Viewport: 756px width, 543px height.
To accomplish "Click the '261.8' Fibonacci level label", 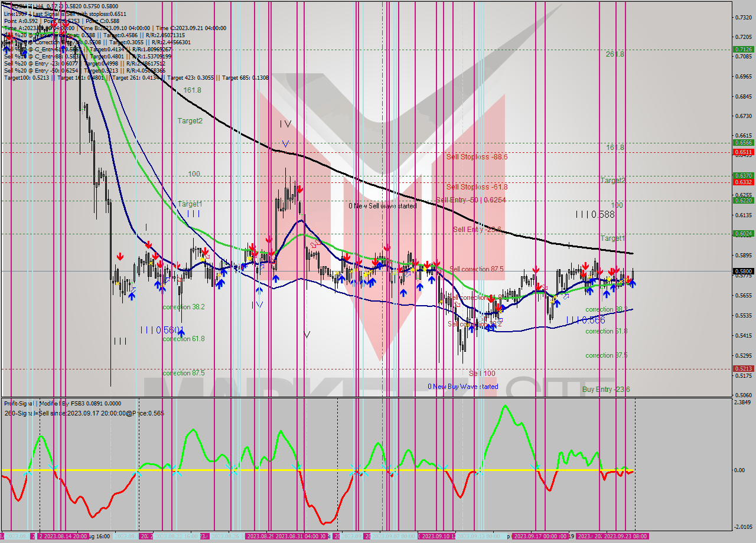I will pyautogui.click(x=615, y=54).
